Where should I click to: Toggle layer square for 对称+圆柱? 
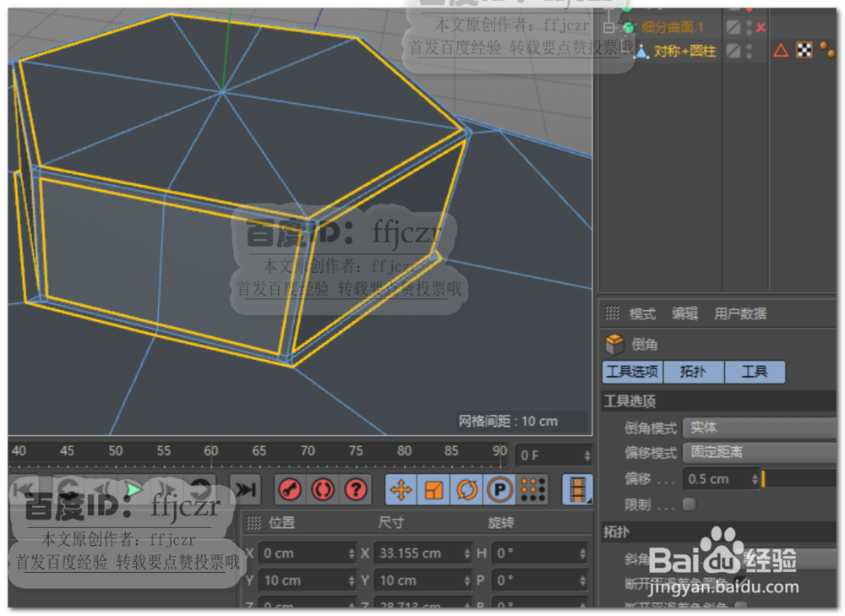733,51
